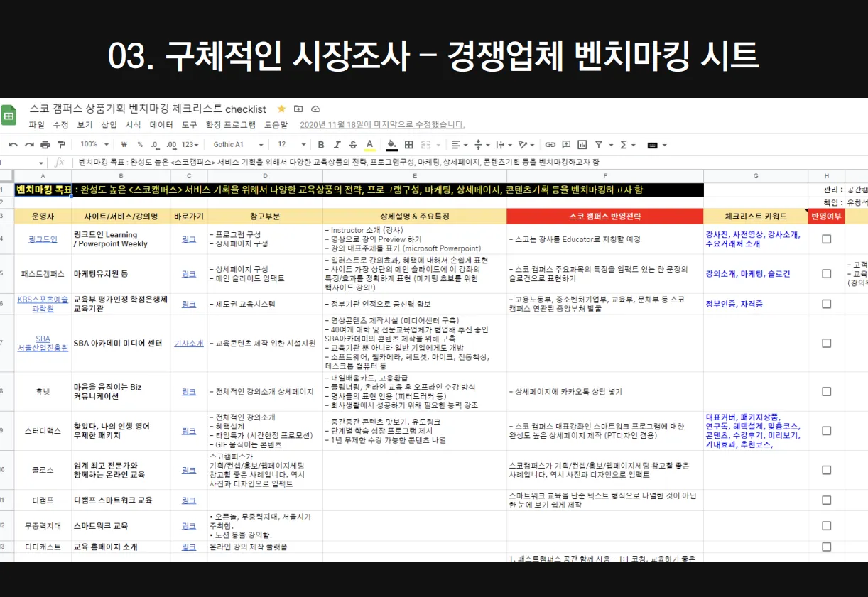The image size is (868, 597).
Task: Open the 파일 menu
Action: coord(36,124)
